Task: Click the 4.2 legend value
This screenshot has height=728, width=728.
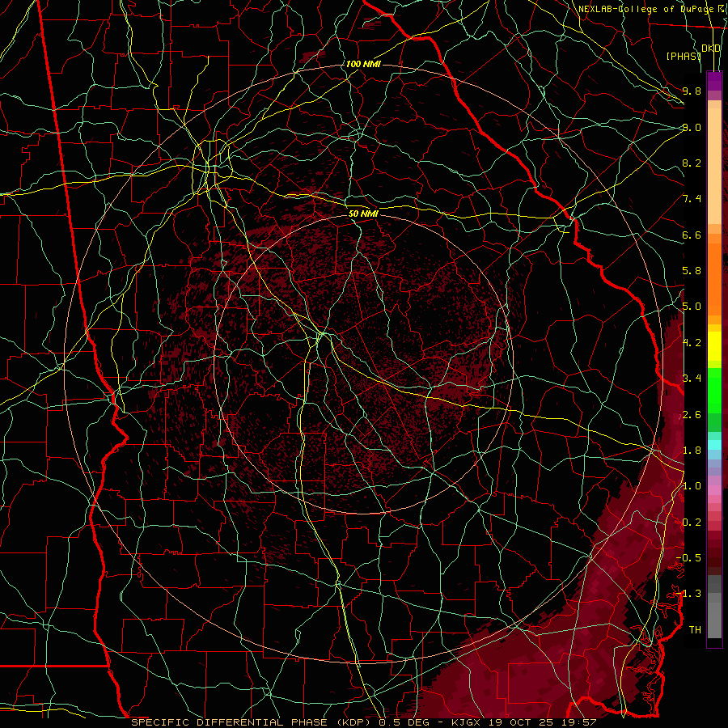Action: [x=692, y=343]
